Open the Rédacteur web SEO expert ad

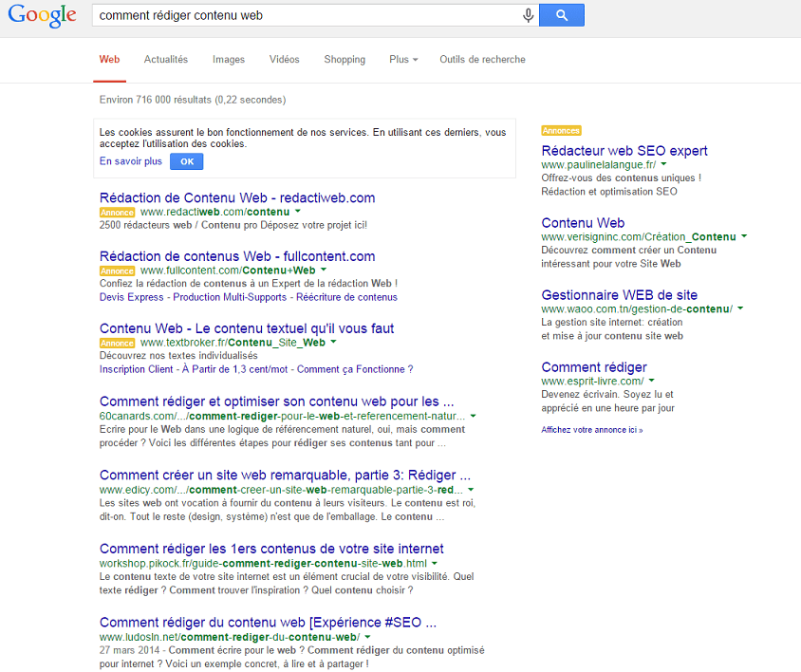pyautogui.click(x=624, y=151)
